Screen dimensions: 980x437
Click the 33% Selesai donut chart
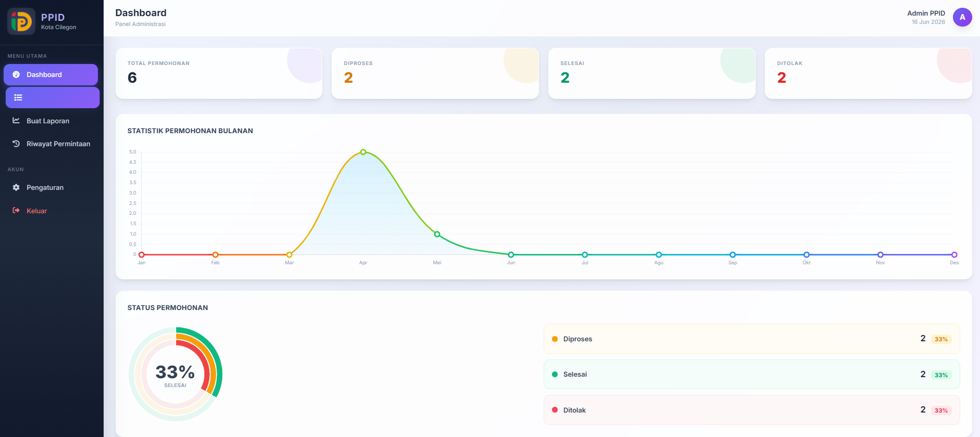[x=175, y=374]
